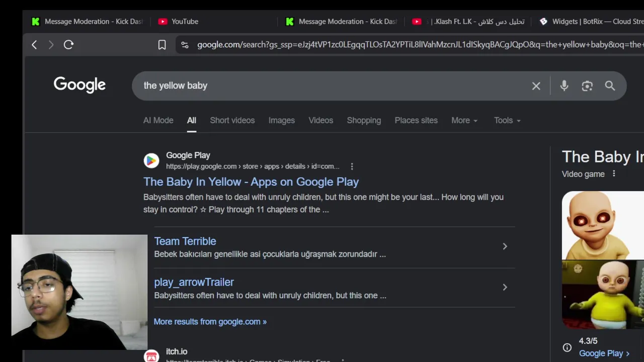Open options menu for Google Play result
The image size is (644, 362).
(352, 166)
